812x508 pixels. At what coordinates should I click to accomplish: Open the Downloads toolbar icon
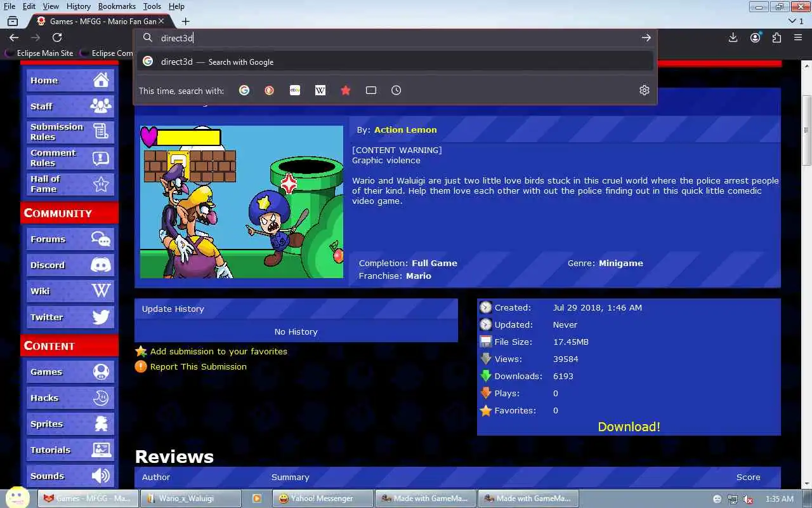(733, 38)
